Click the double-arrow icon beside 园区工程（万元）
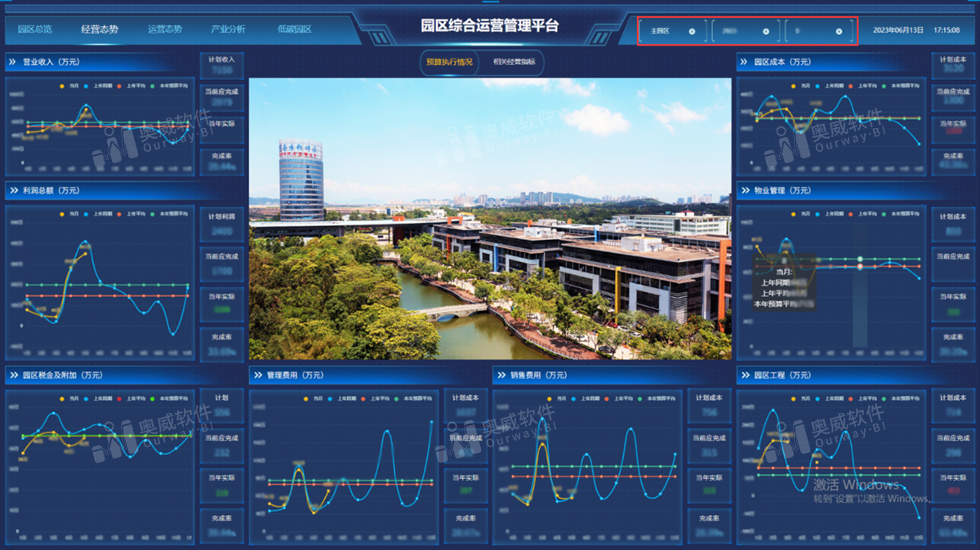This screenshot has width=980, height=550. (745, 375)
